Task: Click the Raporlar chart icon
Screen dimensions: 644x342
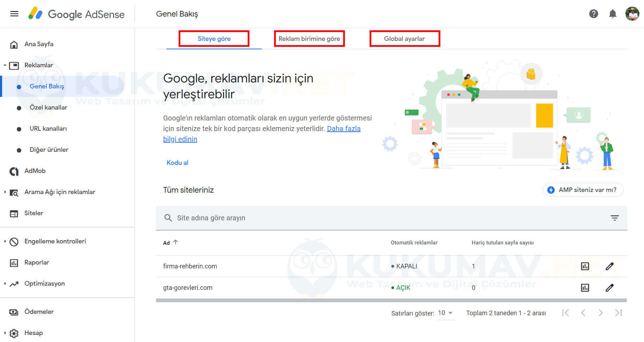Action: [x=14, y=263]
